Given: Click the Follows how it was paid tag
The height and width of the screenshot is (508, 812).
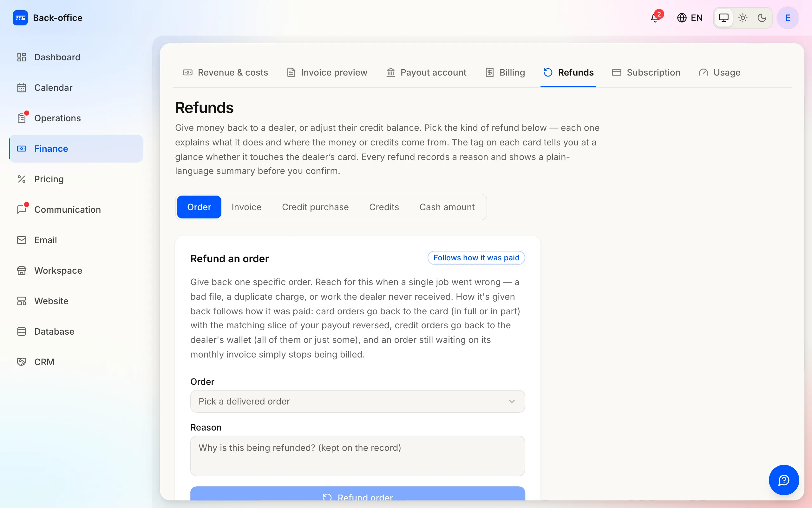Looking at the screenshot, I should 476,258.
